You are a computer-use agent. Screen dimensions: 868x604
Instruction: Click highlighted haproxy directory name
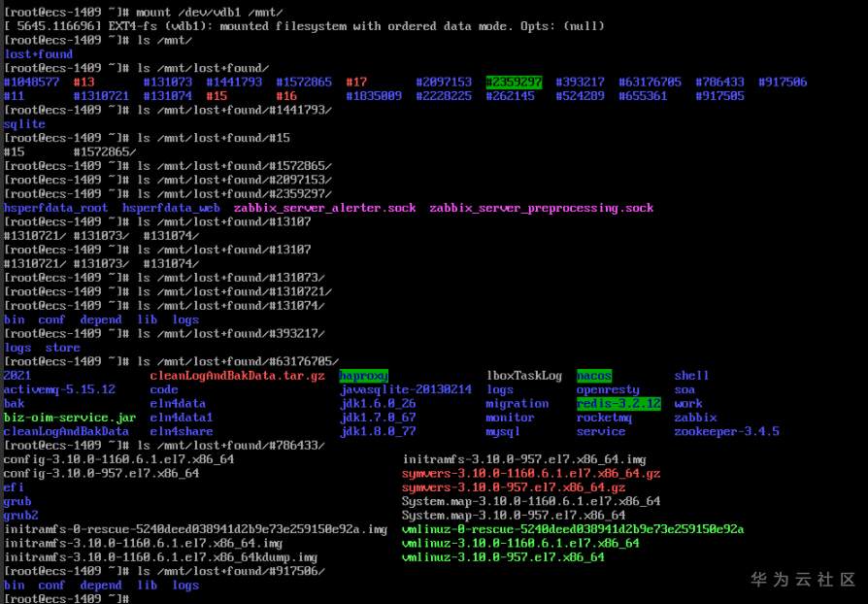point(364,376)
